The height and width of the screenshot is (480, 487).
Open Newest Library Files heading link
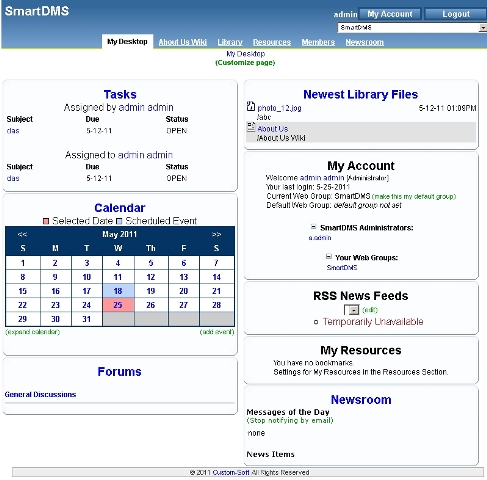[361, 95]
